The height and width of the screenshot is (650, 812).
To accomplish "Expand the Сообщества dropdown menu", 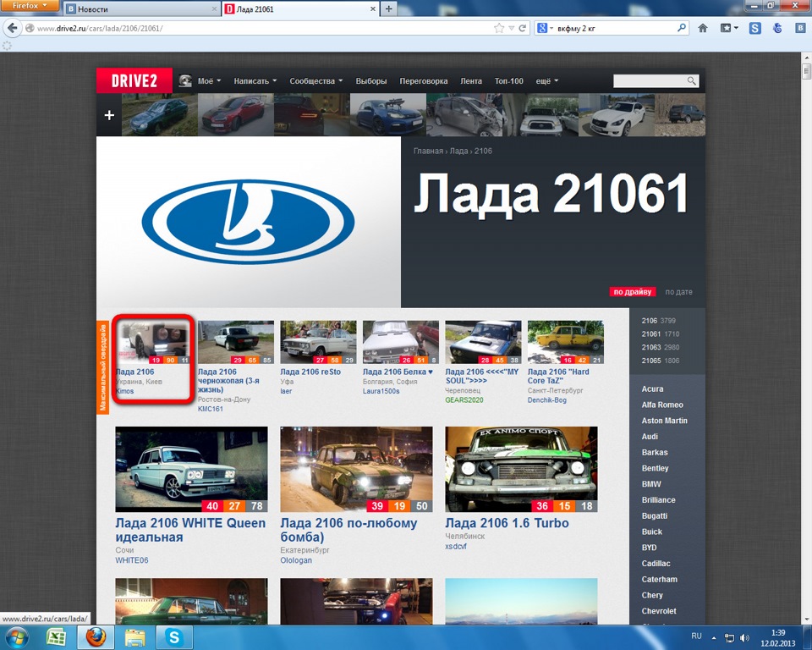I will [315, 81].
